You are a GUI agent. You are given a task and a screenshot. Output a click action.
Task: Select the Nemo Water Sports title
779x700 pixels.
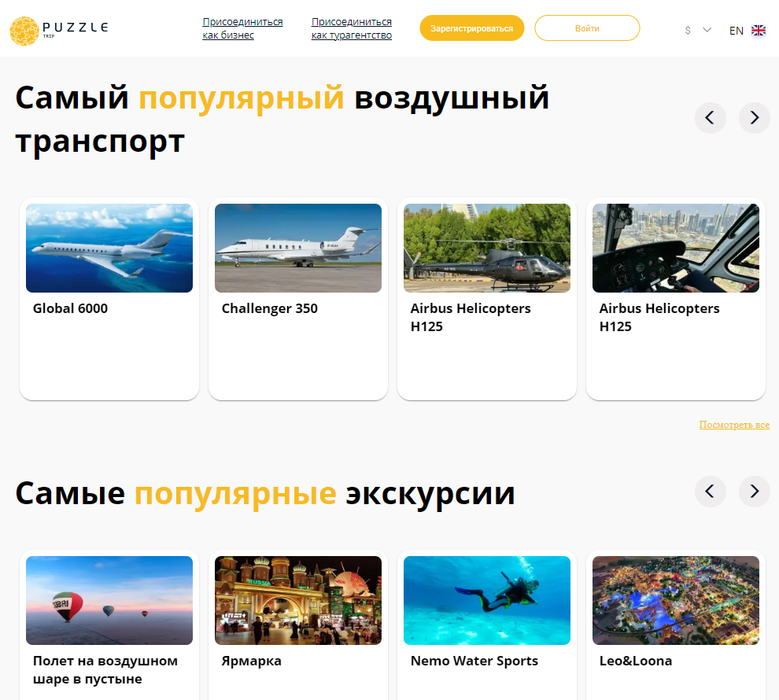[x=474, y=661]
